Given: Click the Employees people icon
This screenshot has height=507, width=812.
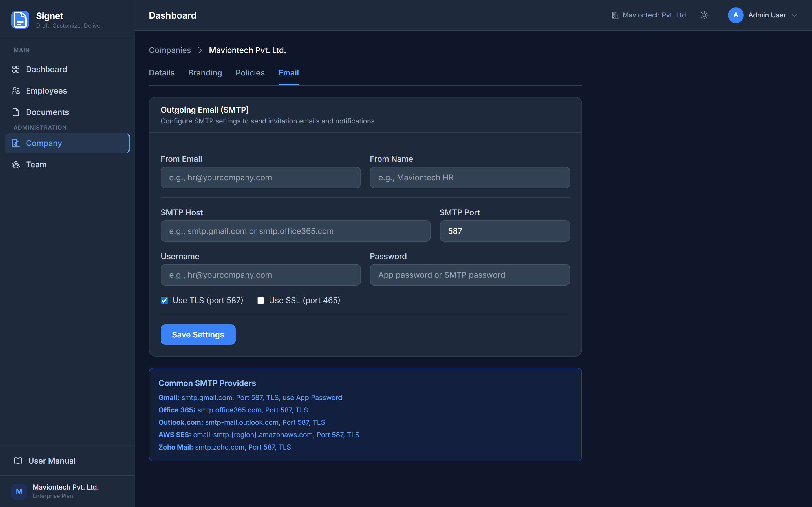Looking at the screenshot, I should pyautogui.click(x=16, y=91).
